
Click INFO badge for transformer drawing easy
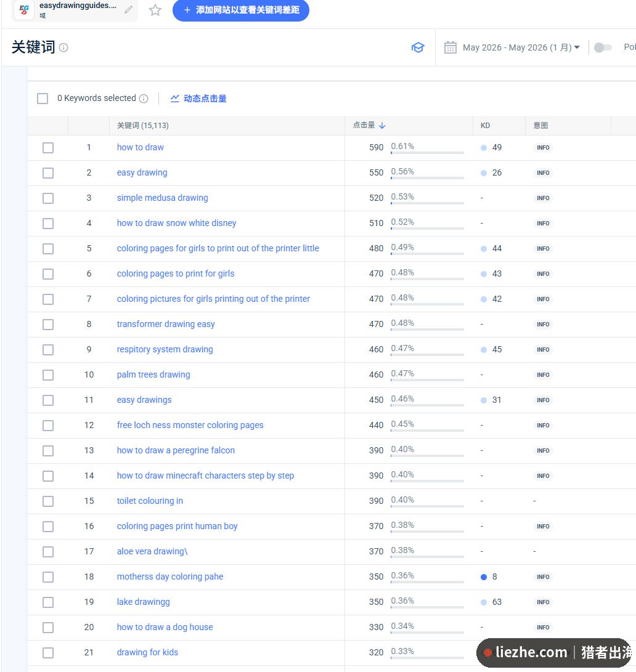point(543,325)
